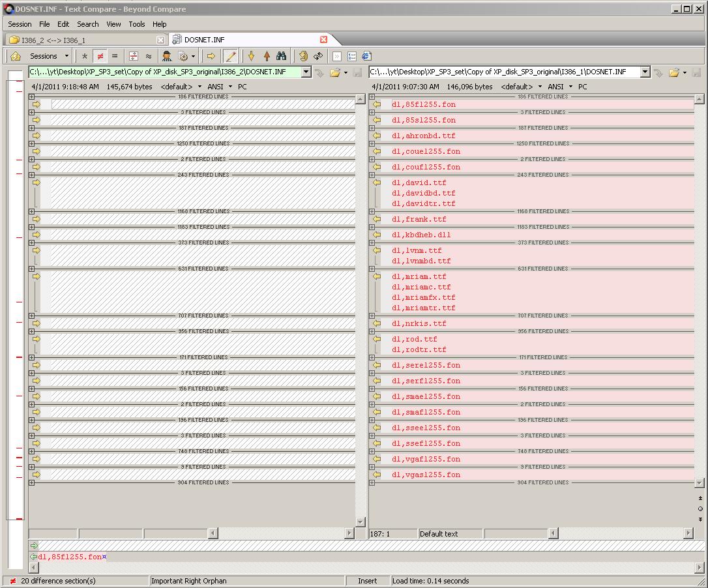
Task: Open the Search menu
Action: coord(87,24)
